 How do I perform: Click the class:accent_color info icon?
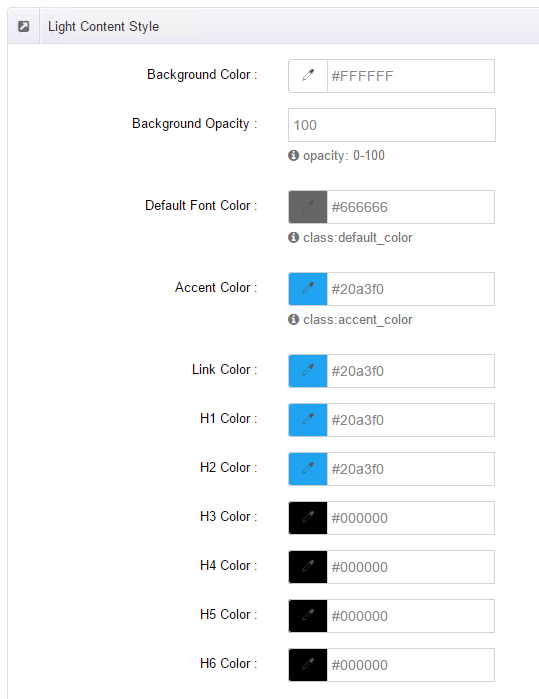(293, 319)
